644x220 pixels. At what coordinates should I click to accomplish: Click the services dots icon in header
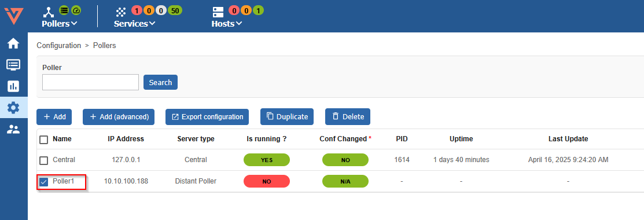[121, 12]
